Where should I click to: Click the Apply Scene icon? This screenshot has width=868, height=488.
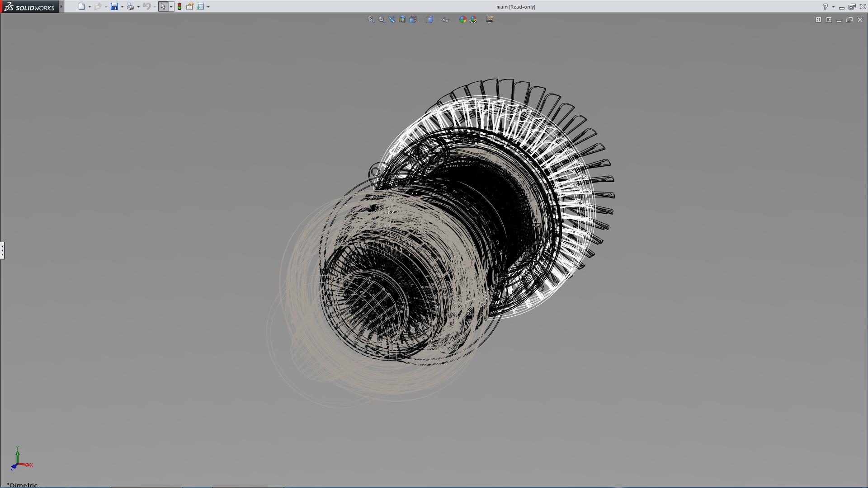click(473, 19)
